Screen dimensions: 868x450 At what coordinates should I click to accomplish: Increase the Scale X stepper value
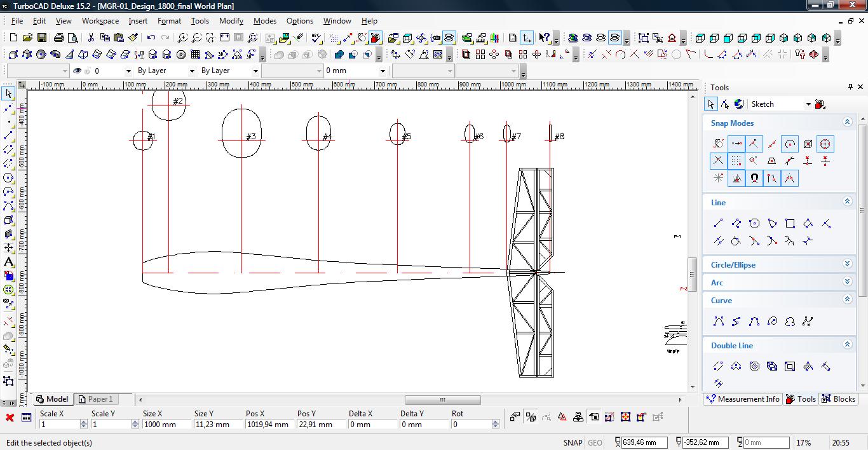pyautogui.click(x=84, y=422)
